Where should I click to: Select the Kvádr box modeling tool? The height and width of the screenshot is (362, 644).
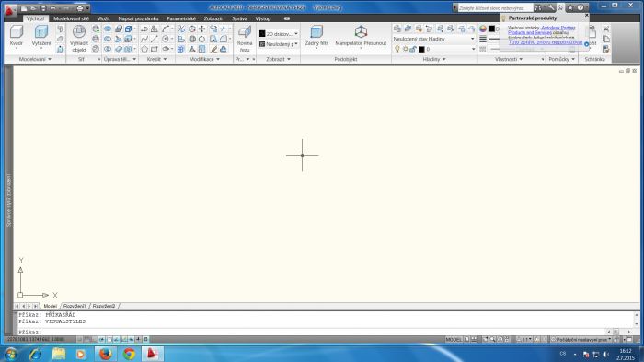coord(17,36)
